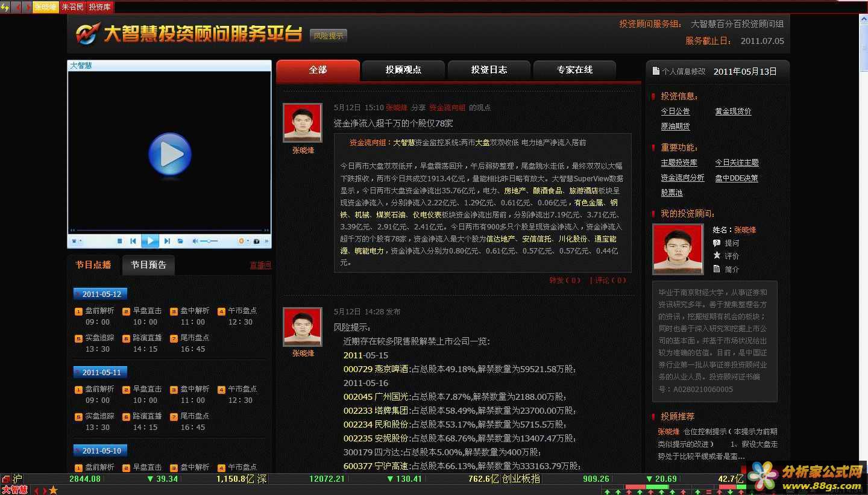Viewport: 868px width, 495px height.
Task: Open 主题投资库 link
Action: [x=679, y=163]
